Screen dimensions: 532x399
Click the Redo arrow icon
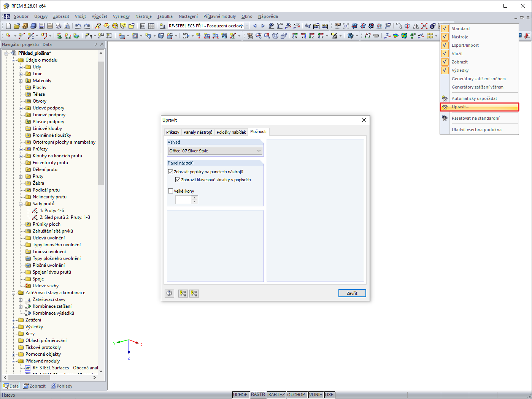click(87, 26)
